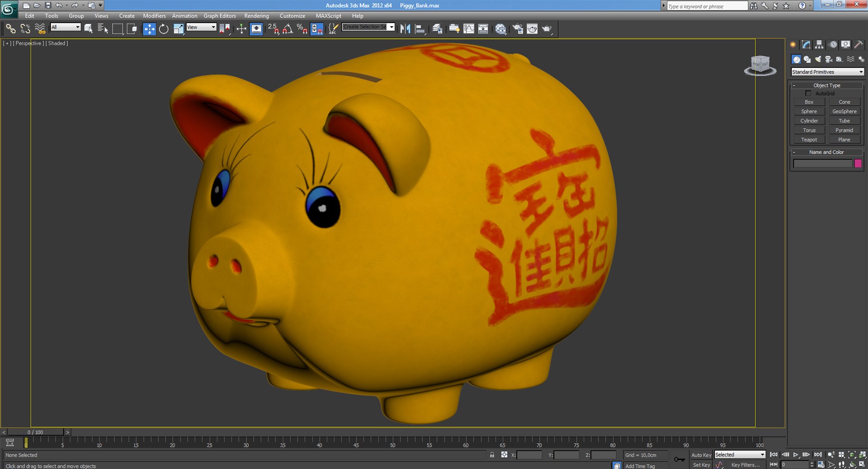Open the Animation menu
The image size is (868, 469).
184,16
